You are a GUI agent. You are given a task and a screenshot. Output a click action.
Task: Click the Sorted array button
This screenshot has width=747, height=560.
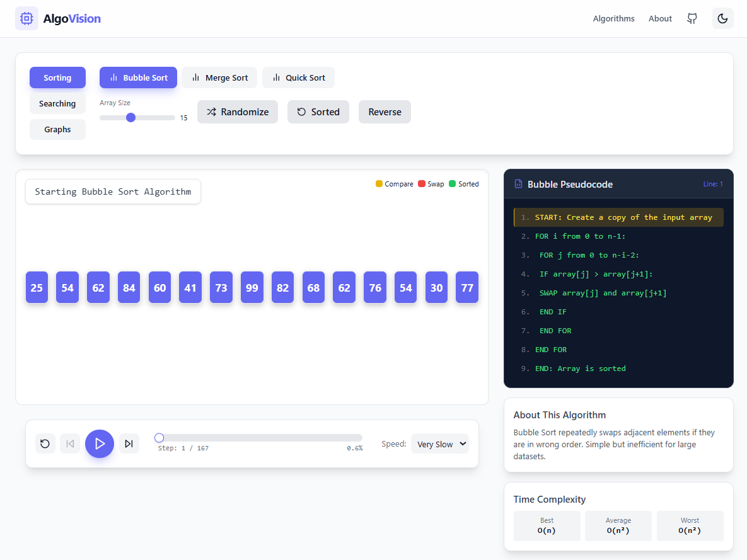coord(318,112)
